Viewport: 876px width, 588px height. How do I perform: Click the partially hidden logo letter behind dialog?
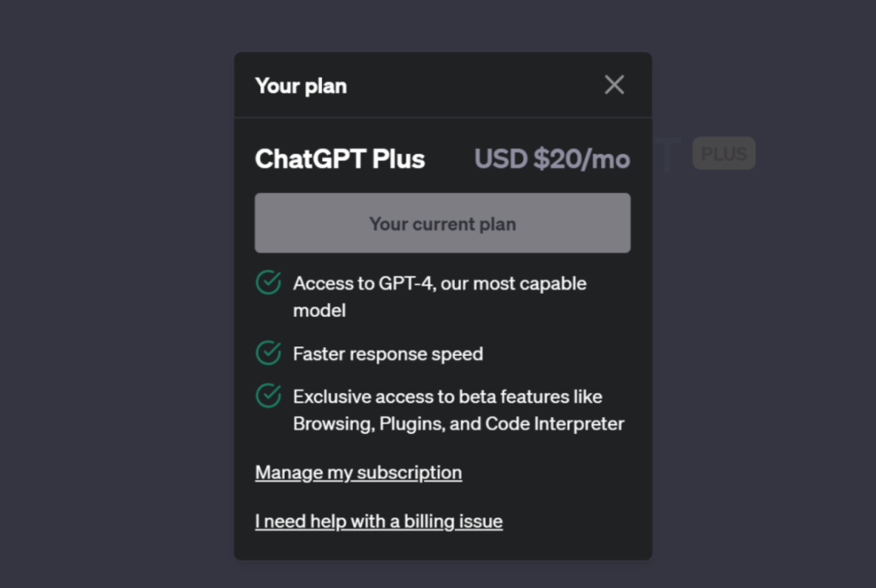[665, 156]
